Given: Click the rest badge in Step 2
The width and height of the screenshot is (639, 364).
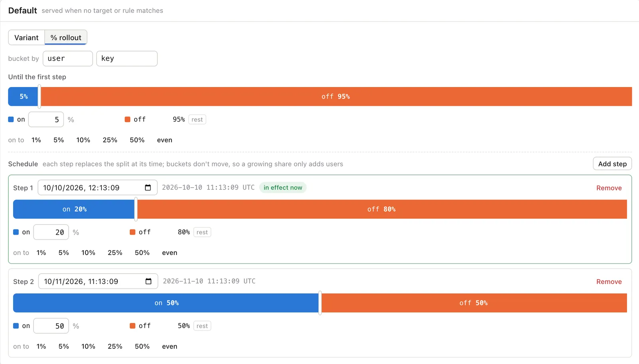Looking at the screenshot, I should (x=202, y=326).
